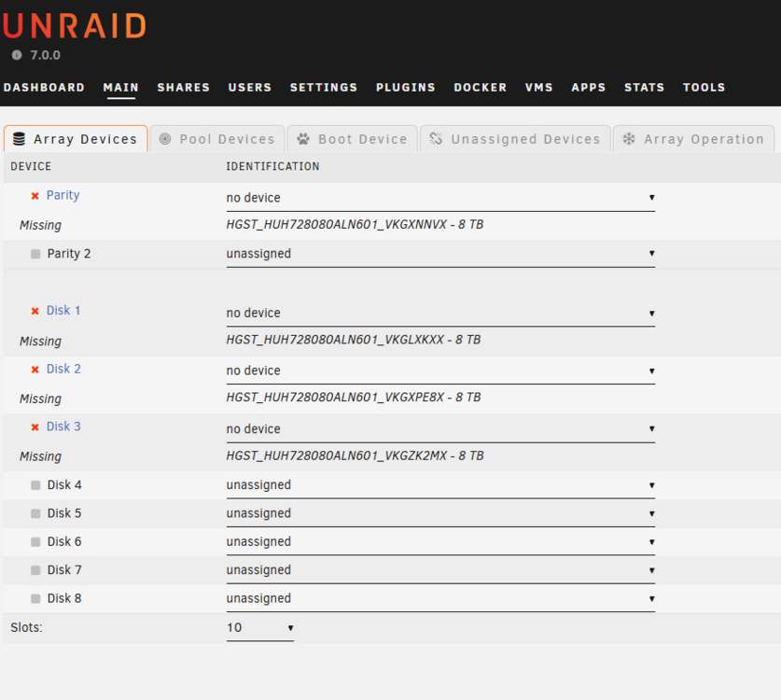The image size is (781, 700).
Task: Open the Apps menu
Action: coord(588,88)
